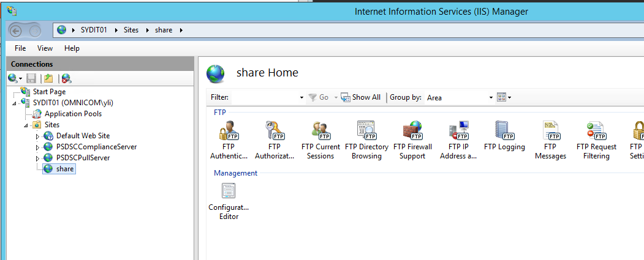Screen dimensions: 644x260
Task: Open FTP Logging feature
Action: coord(504,136)
